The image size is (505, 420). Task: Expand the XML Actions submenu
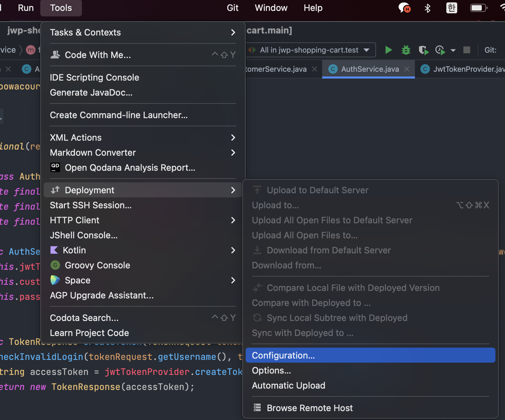tap(143, 138)
